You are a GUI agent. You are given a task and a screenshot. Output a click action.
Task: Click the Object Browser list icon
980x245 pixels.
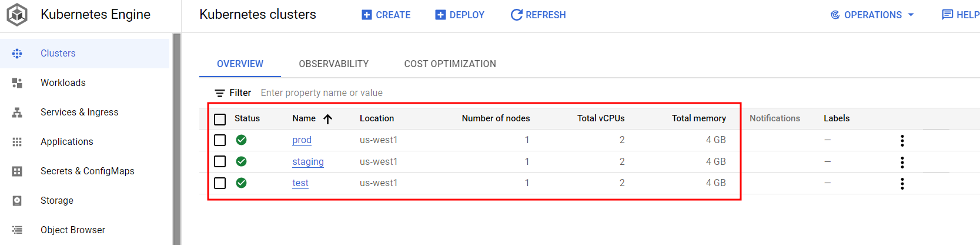[x=17, y=230]
